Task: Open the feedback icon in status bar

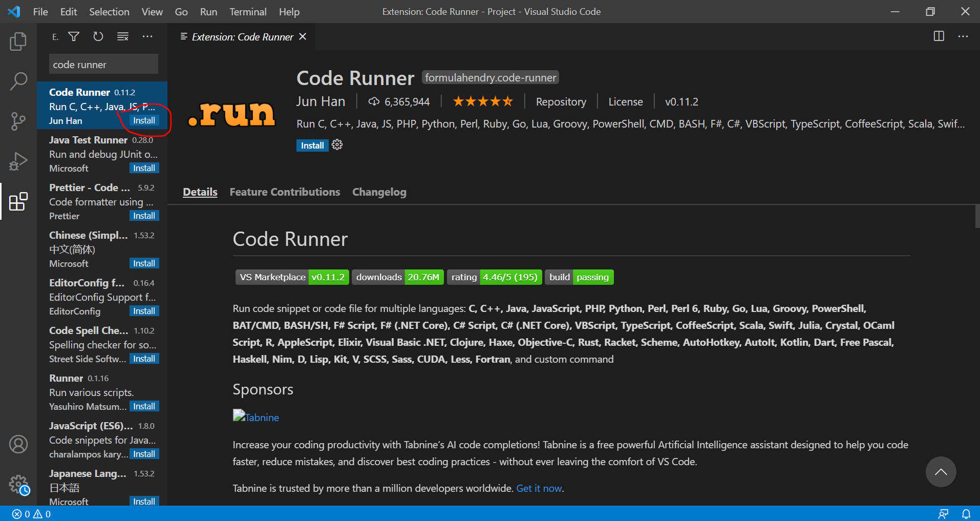Action: (943, 514)
